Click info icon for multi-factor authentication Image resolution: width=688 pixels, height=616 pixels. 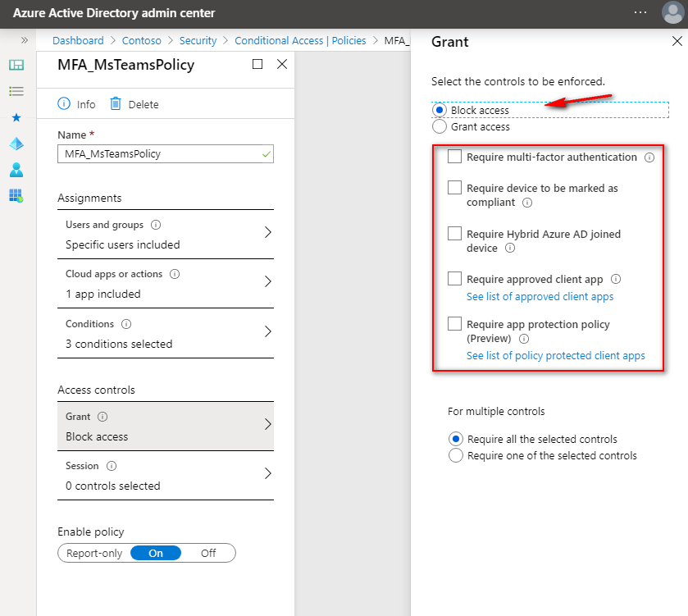(649, 157)
